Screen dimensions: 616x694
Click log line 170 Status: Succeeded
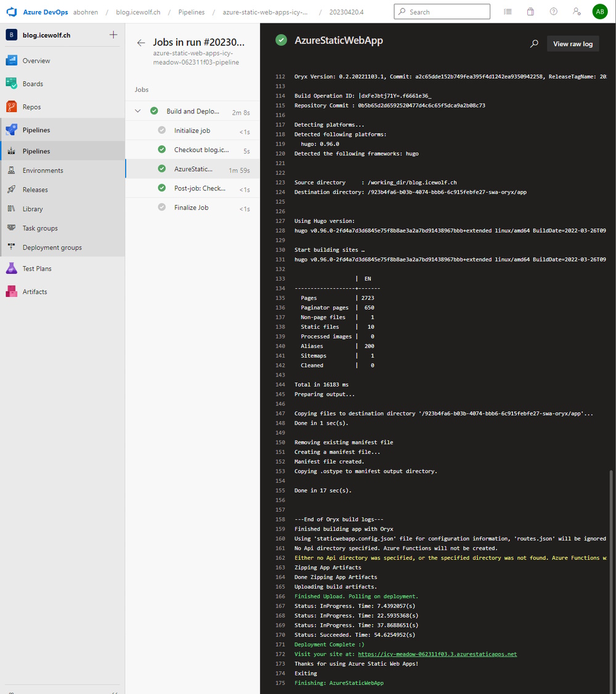[x=355, y=635]
